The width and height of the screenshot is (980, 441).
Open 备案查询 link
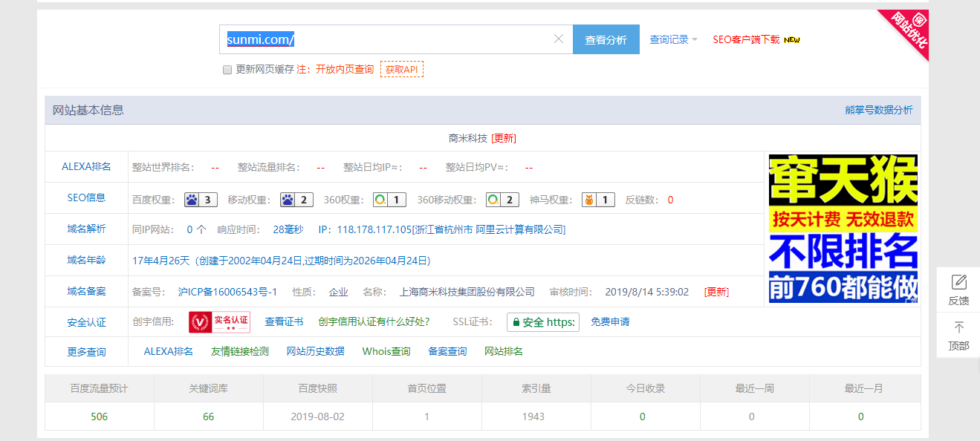(x=448, y=351)
